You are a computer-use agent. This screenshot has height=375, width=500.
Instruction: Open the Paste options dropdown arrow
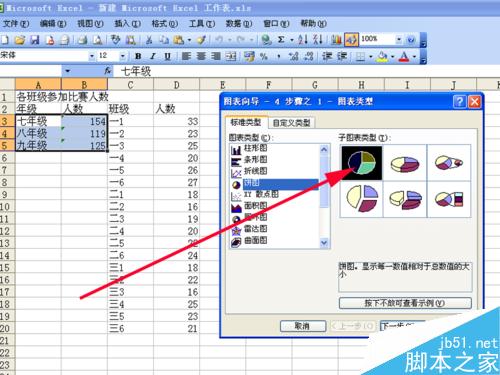coord(189,40)
